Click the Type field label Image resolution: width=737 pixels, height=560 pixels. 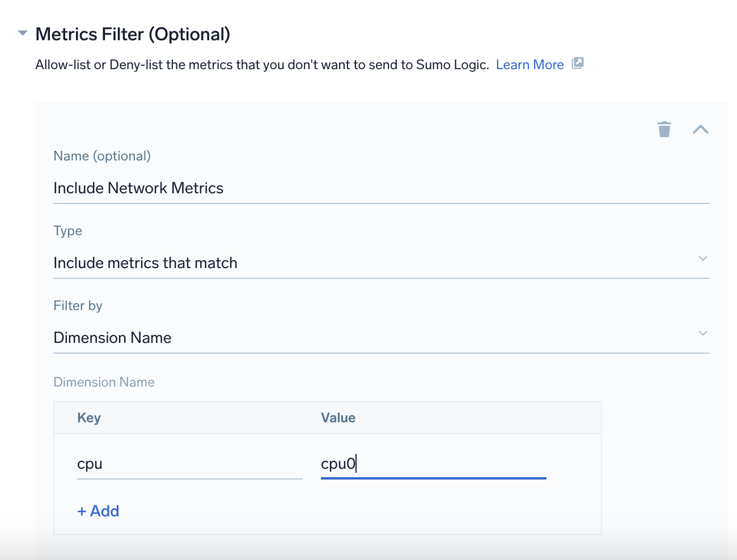pyautogui.click(x=67, y=231)
